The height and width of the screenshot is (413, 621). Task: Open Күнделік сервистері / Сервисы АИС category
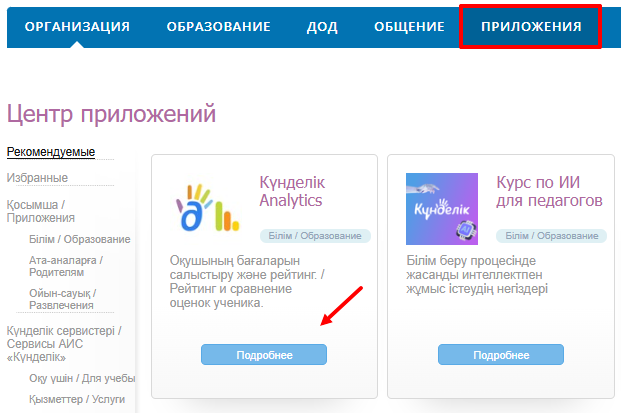tap(64, 343)
